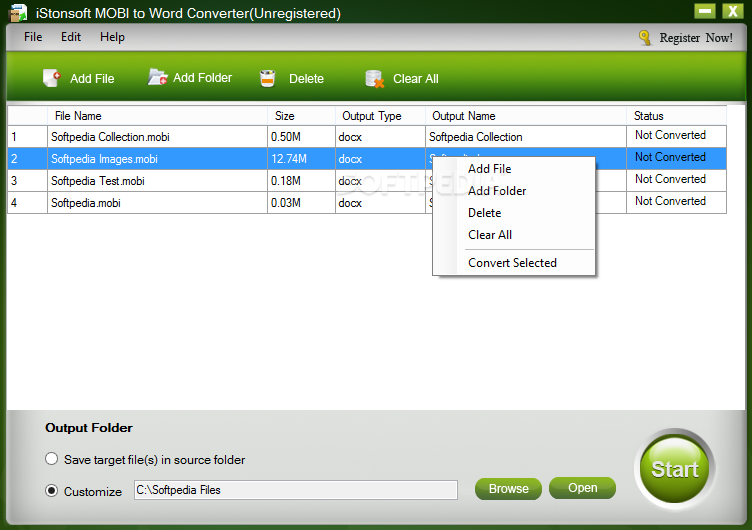Choose Convert Selected from context menu
The height and width of the screenshot is (530, 752).
tap(514, 263)
